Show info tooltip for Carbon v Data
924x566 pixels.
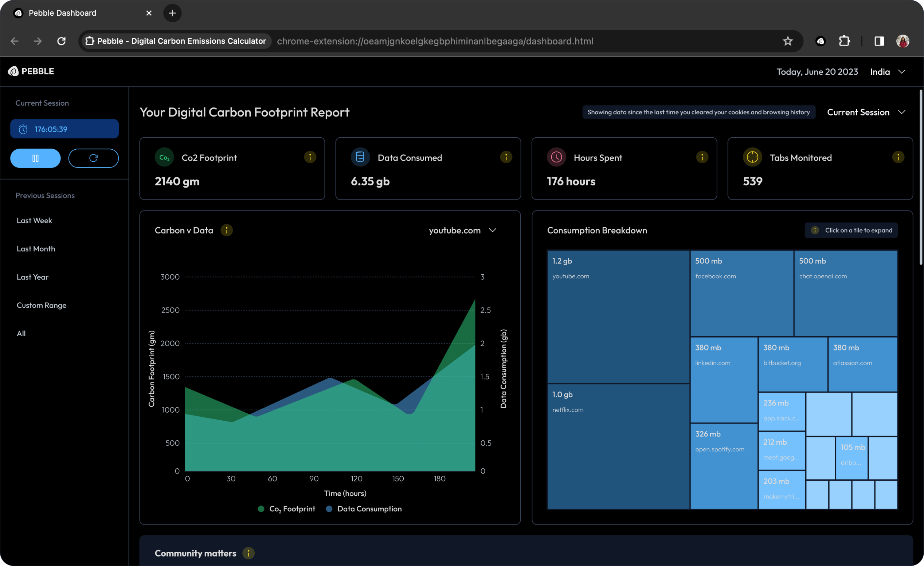[227, 230]
